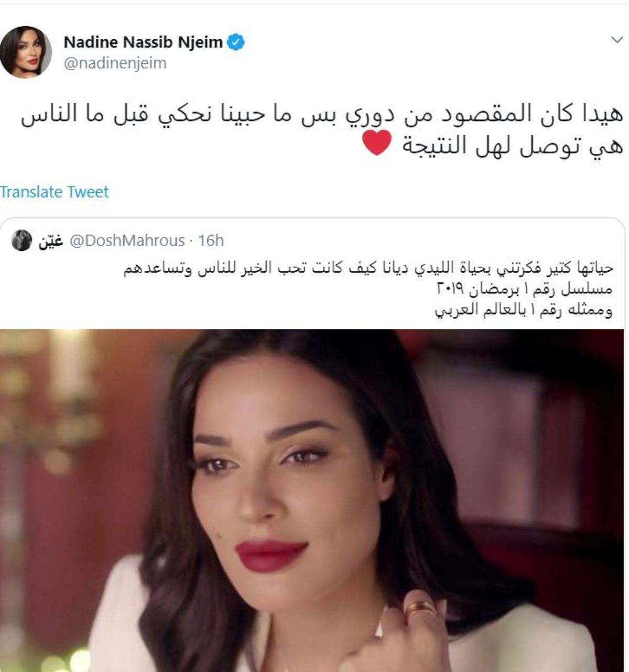Select the line وممثله رقم ١ بالعالم العربي
The height and width of the screenshot is (672, 629).
click(x=524, y=310)
